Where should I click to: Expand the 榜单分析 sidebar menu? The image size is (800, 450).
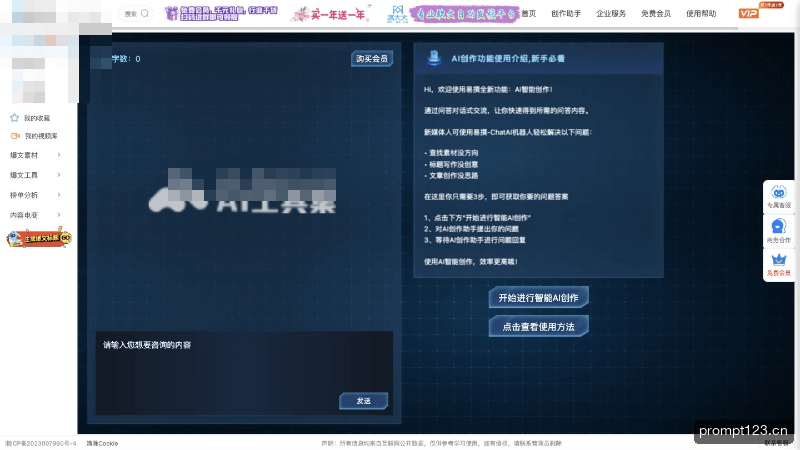pyautogui.click(x=35, y=195)
